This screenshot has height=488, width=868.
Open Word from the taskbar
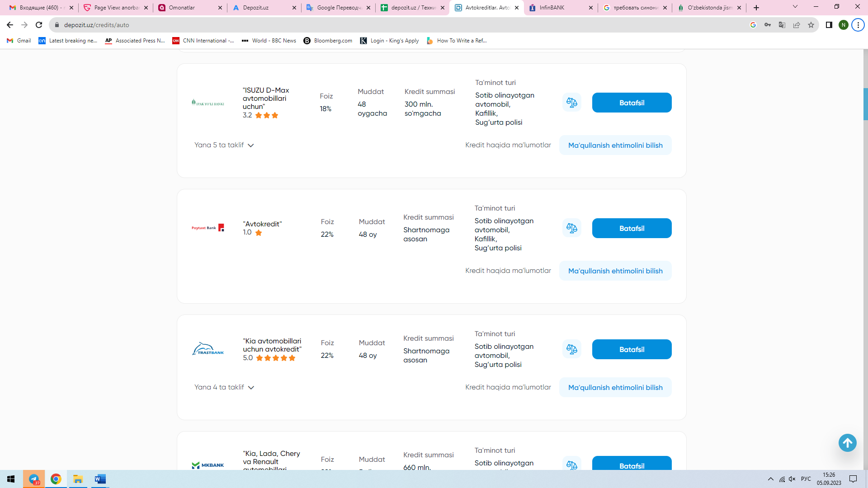(100, 479)
